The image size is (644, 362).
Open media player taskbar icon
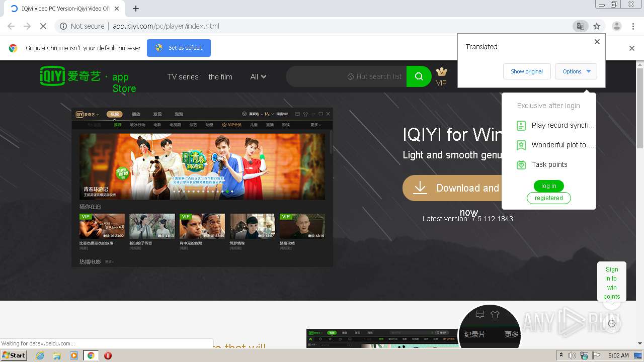point(74,355)
